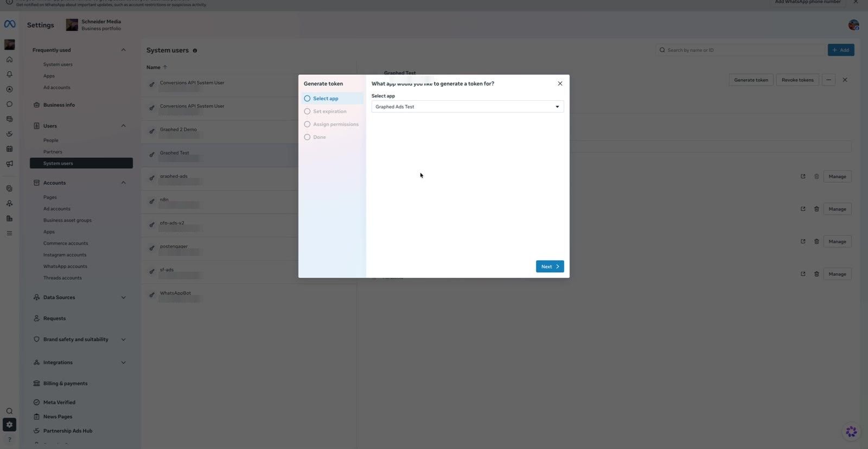The image size is (868, 449).
Task: Click the Add system user button
Action: pyautogui.click(x=841, y=50)
